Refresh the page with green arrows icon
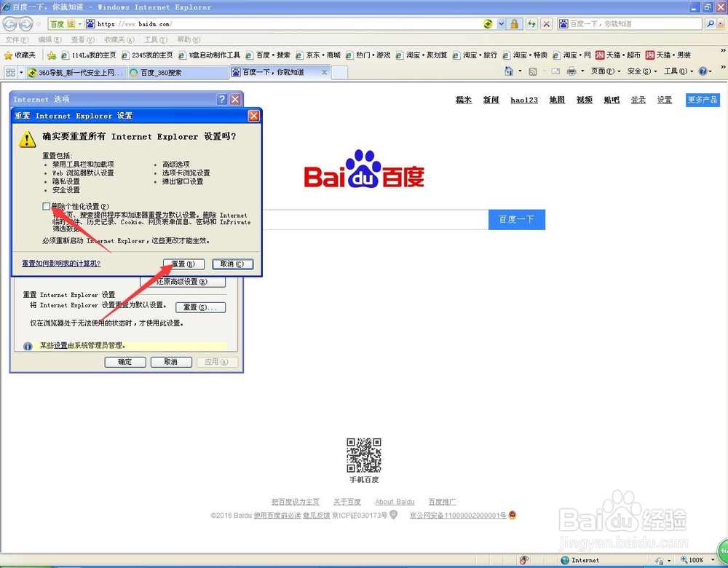728x568 pixels. pyautogui.click(x=531, y=24)
